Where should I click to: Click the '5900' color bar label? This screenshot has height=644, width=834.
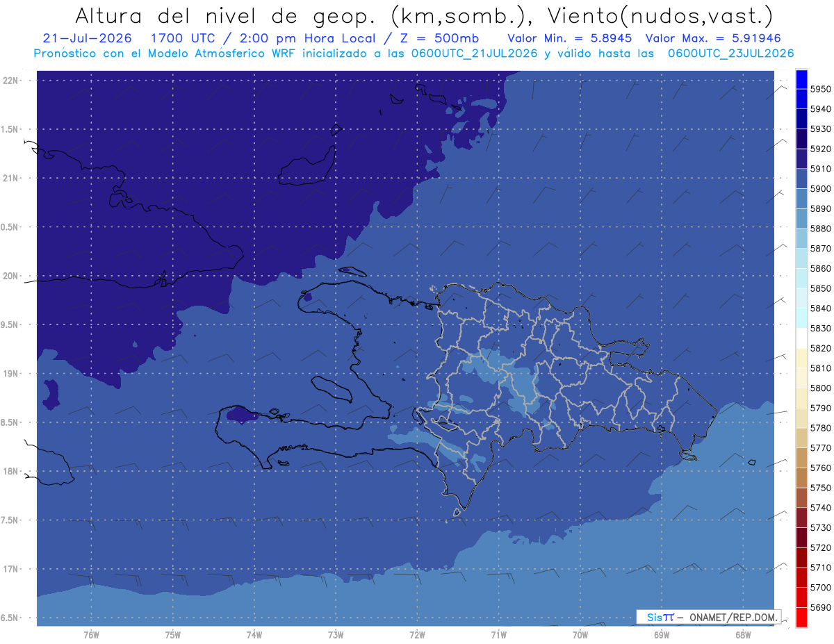click(820, 189)
